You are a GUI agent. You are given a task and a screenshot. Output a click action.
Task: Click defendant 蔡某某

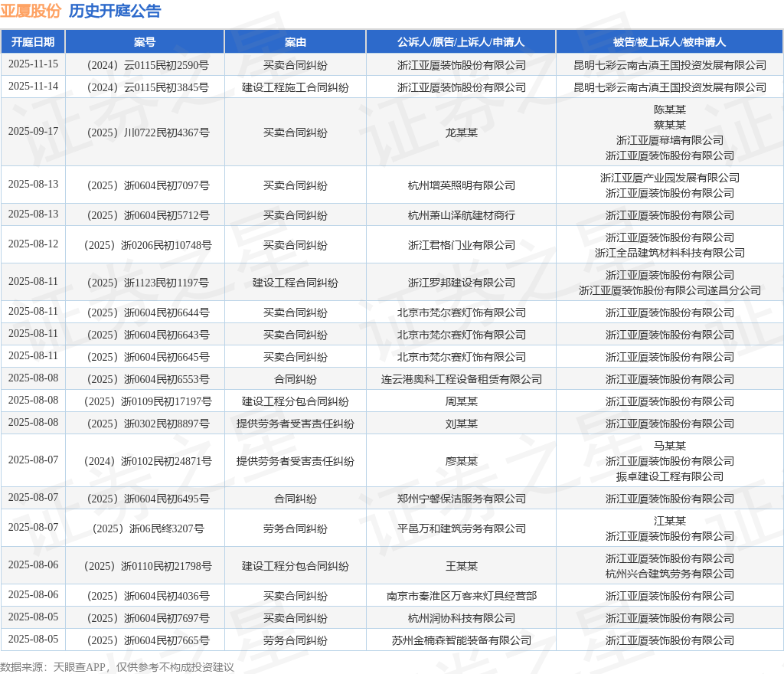(x=669, y=125)
